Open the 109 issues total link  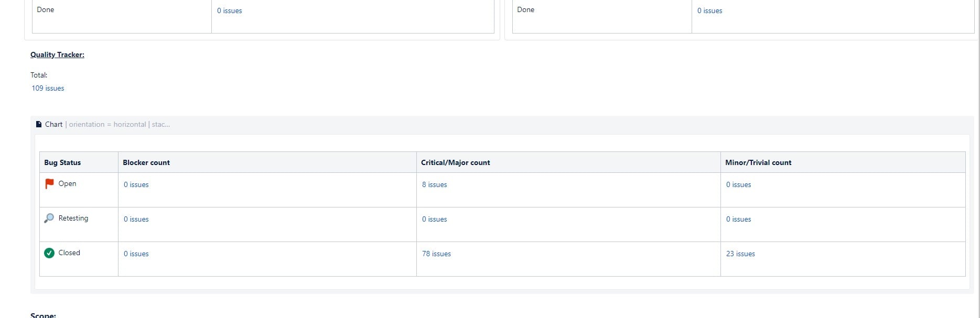click(48, 88)
